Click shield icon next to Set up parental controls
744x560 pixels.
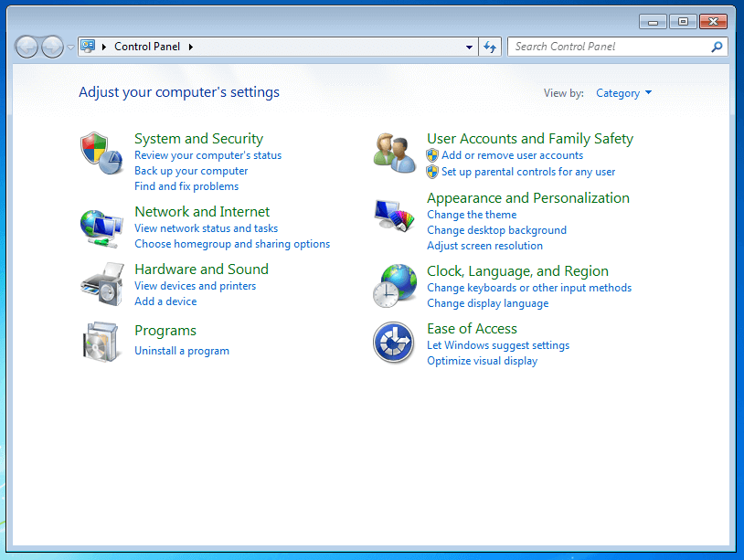coord(432,172)
